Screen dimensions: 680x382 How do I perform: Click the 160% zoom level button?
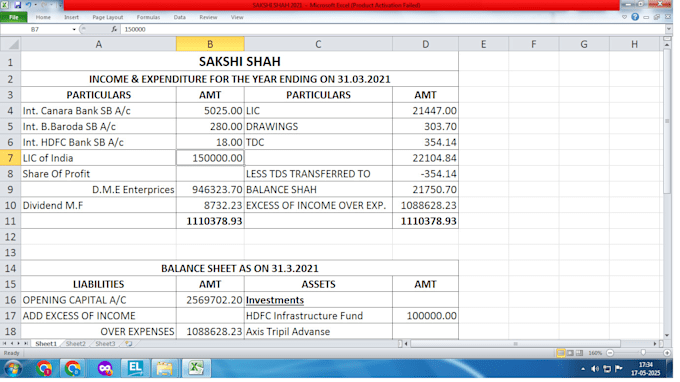[595, 353]
